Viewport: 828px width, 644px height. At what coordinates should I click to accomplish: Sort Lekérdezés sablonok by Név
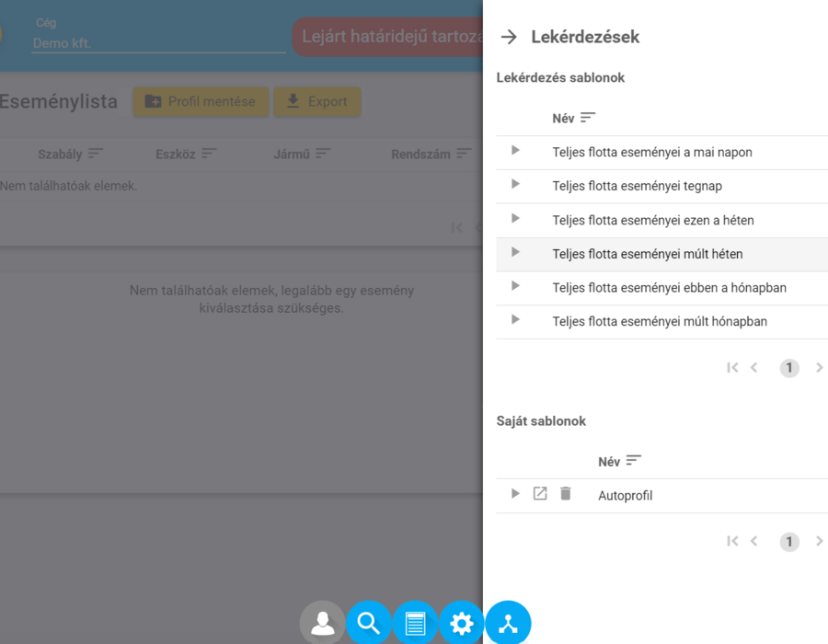[x=588, y=118]
